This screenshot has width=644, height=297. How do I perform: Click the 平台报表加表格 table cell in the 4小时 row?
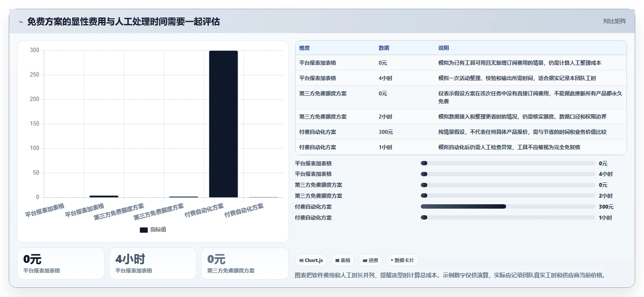[318, 78]
